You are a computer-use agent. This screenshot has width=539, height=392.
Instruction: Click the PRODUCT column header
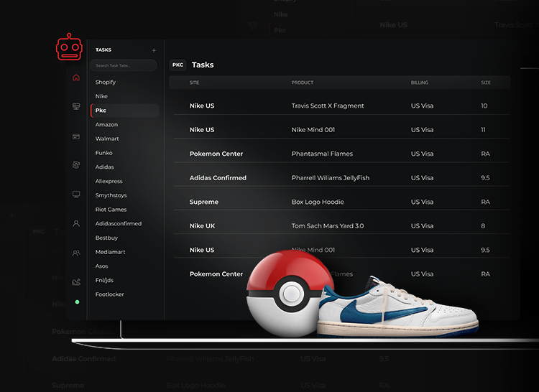pos(303,83)
